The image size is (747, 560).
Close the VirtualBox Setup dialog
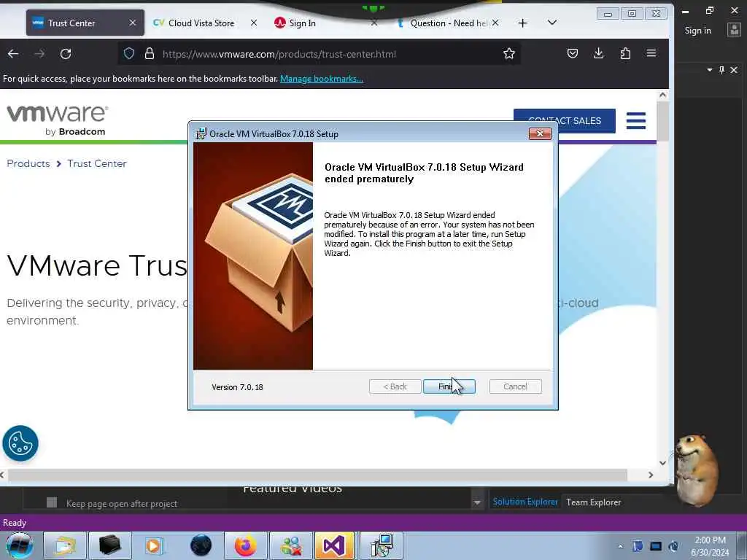540,134
